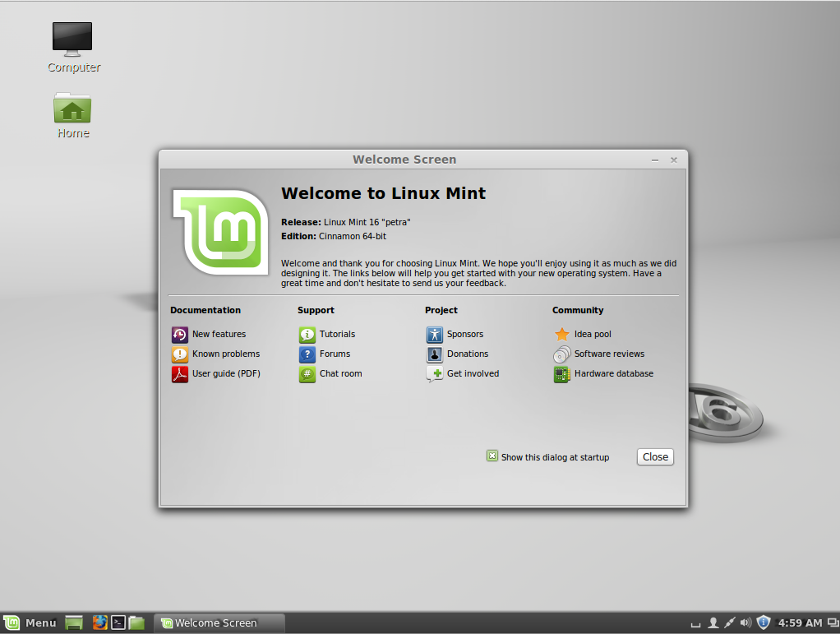Click the Welcome Screen title bar text

404,160
